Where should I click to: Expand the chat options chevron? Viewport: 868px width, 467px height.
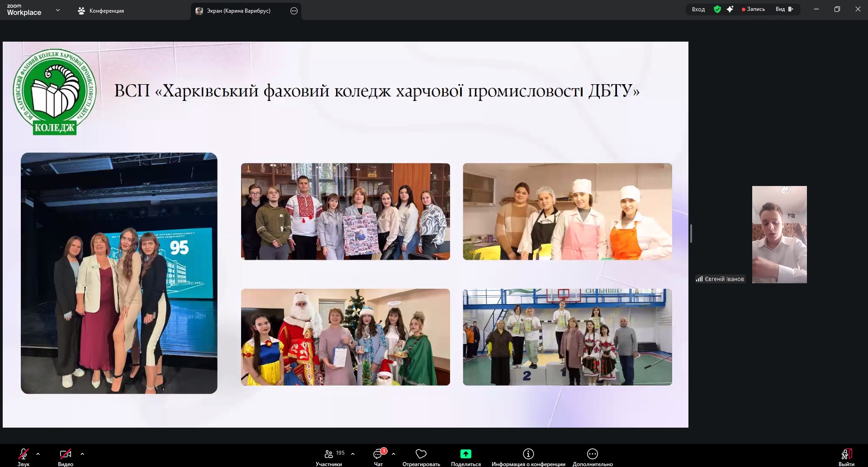pyautogui.click(x=394, y=453)
